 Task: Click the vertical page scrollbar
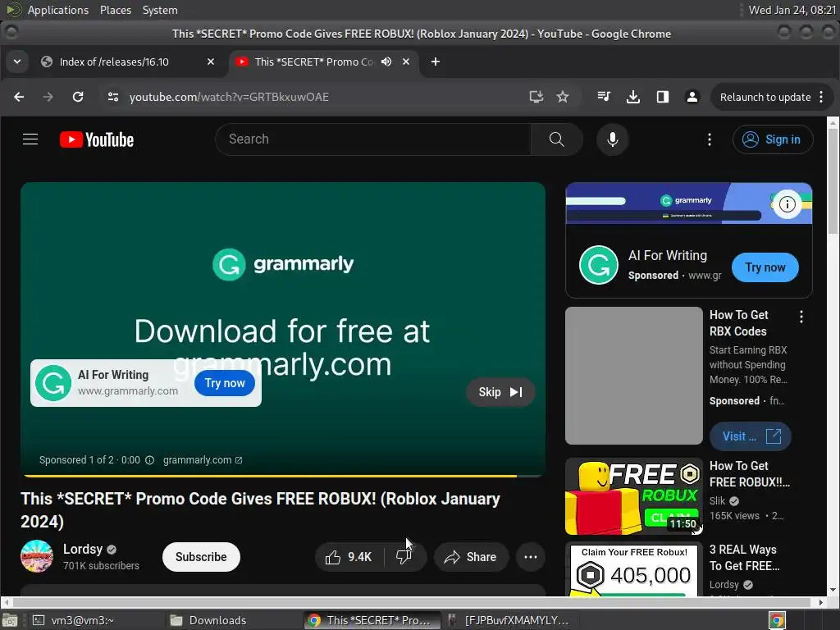833,182
